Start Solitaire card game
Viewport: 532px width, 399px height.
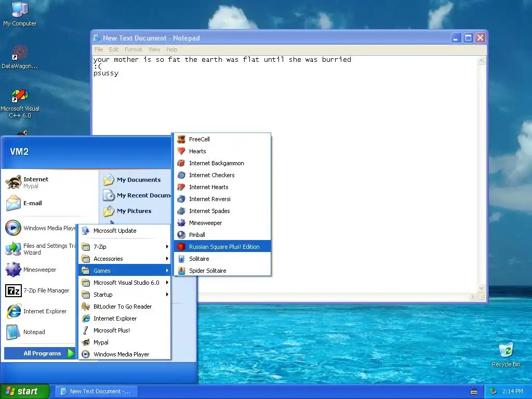point(222,259)
